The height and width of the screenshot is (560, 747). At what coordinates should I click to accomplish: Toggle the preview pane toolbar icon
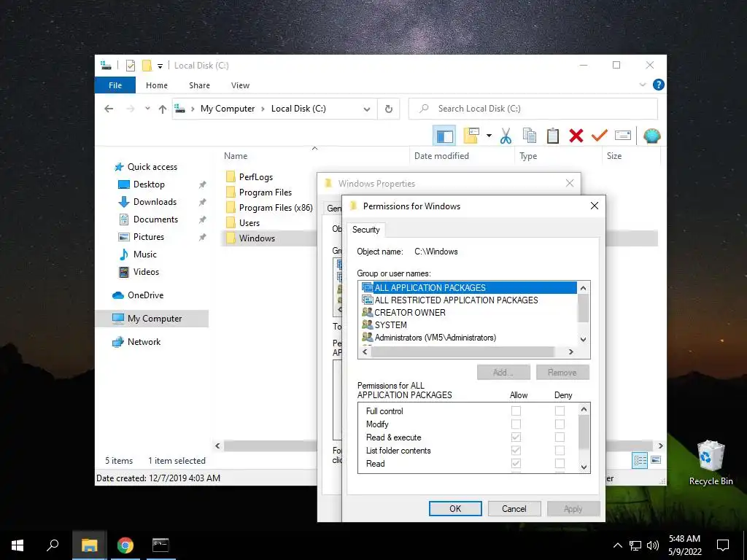444,136
